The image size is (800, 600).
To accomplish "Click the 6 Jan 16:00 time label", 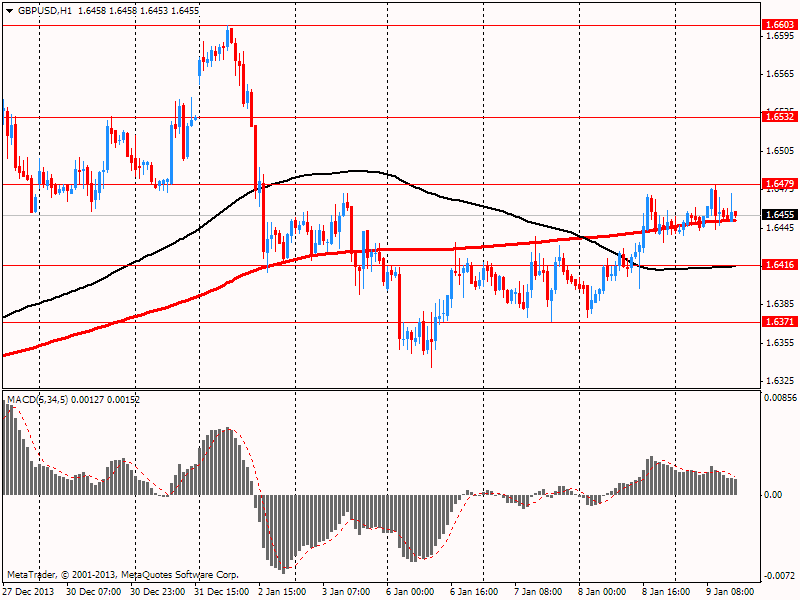I will 474,592.
